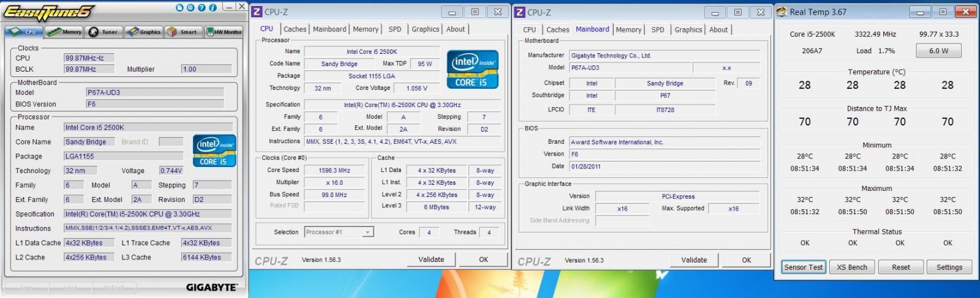980x298 pixels.
Task: Switch to Caches tab in second CPU-Z window
Action: point(557,29)
